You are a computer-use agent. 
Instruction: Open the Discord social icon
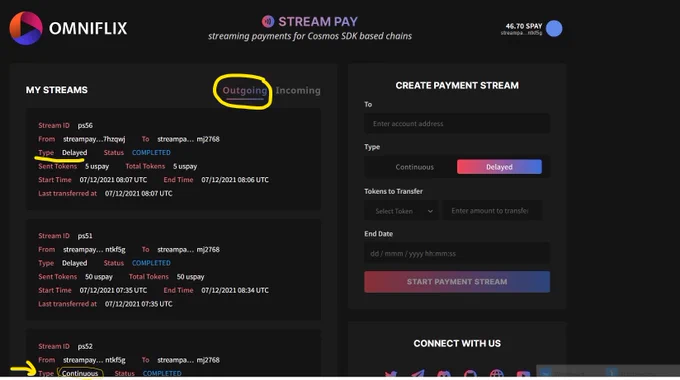pyautogui.click(x=444, y=373)
